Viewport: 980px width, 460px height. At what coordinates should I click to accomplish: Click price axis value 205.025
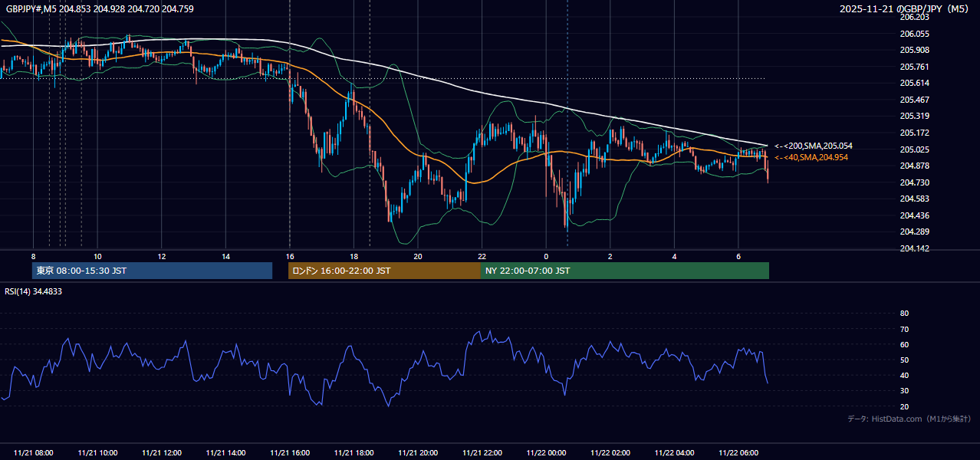[x=915, y=149]
